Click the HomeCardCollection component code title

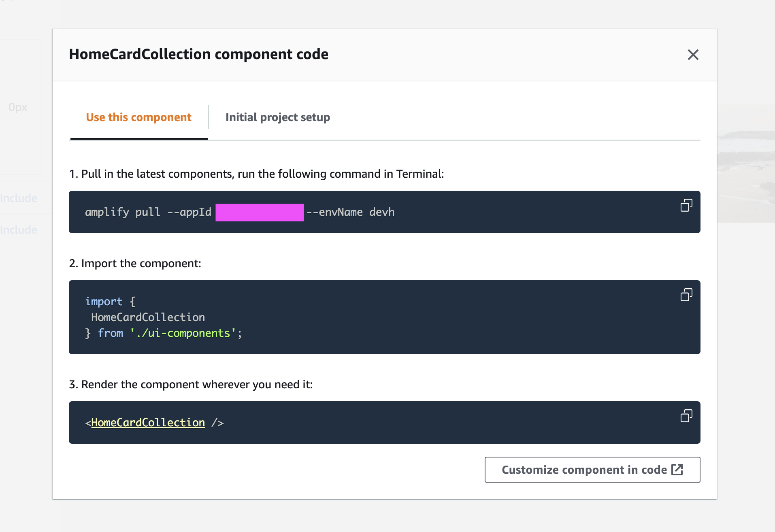(x=198, y=54)
